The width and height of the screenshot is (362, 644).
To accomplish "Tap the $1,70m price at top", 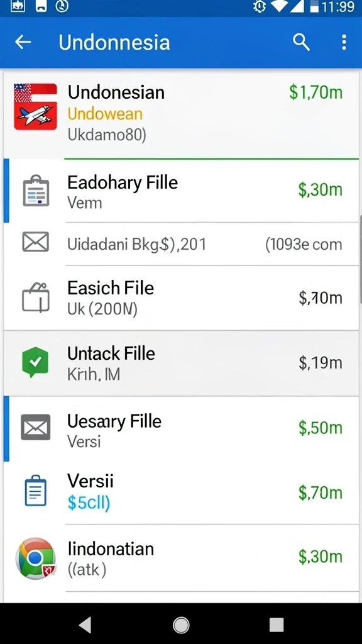I will coord(315,92).
